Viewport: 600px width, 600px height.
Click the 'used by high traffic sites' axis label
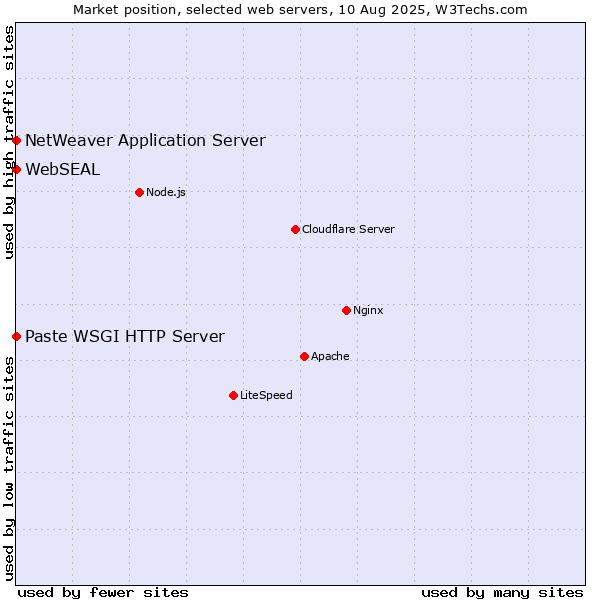pyautogui.click(x=9, y=142)
